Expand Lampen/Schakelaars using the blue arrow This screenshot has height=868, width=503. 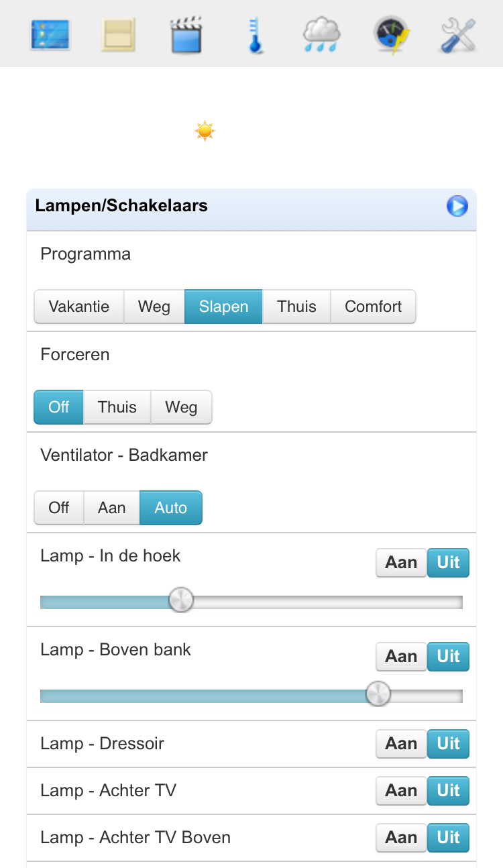(457, 206)
